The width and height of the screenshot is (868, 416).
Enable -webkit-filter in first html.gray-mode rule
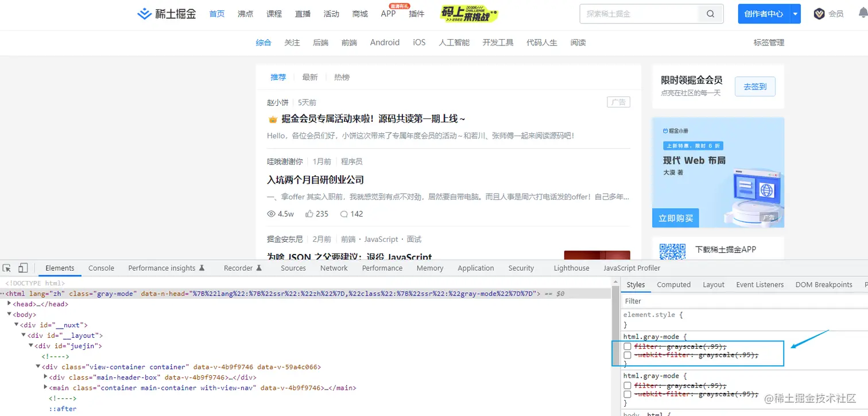628,355
